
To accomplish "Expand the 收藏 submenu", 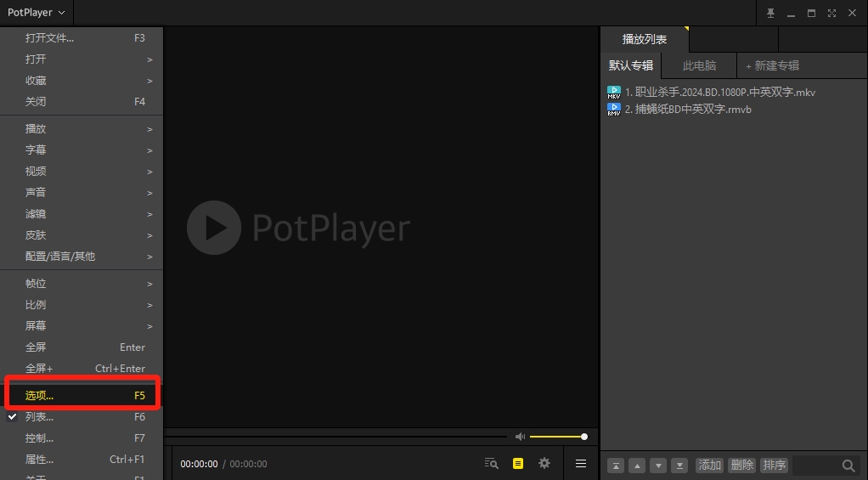I will pos(82,80).
